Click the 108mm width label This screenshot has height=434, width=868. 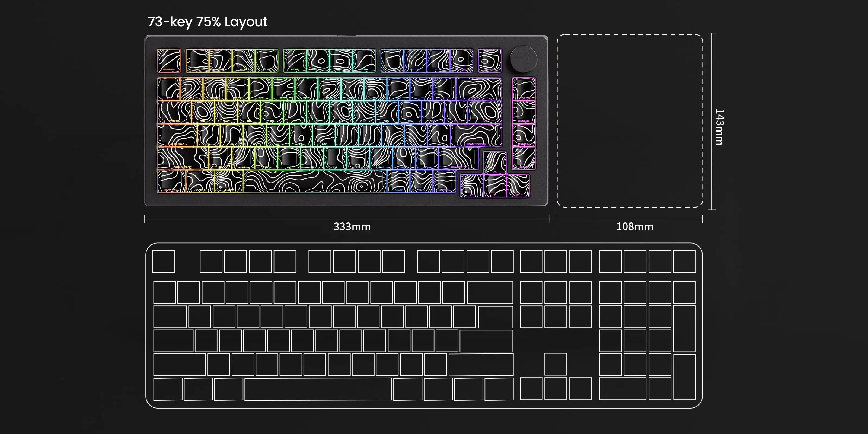click(x=634, y=227)
